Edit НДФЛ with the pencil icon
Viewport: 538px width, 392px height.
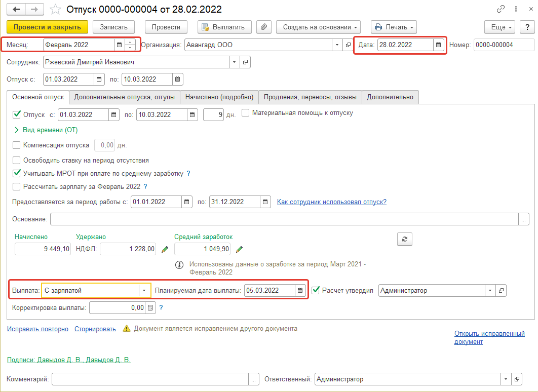(165, 249)
